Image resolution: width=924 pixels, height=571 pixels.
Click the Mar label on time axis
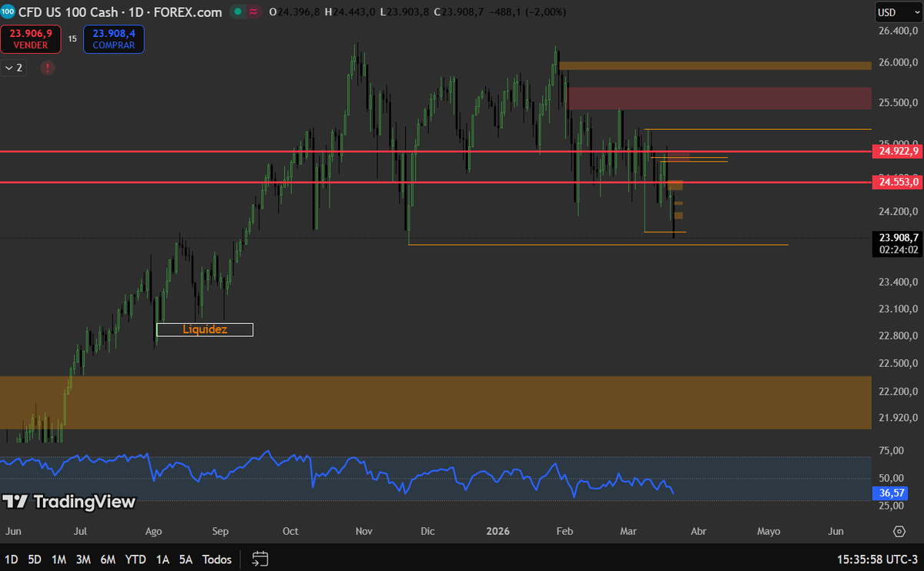pos(628,531)
